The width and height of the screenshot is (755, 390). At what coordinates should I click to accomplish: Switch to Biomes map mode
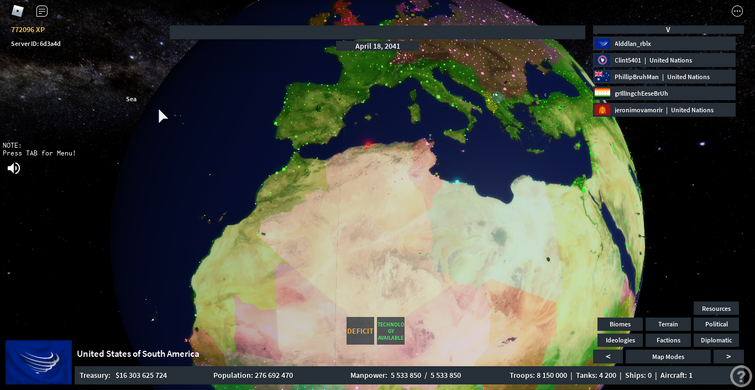pyautogui.click(x=620, y=324)
